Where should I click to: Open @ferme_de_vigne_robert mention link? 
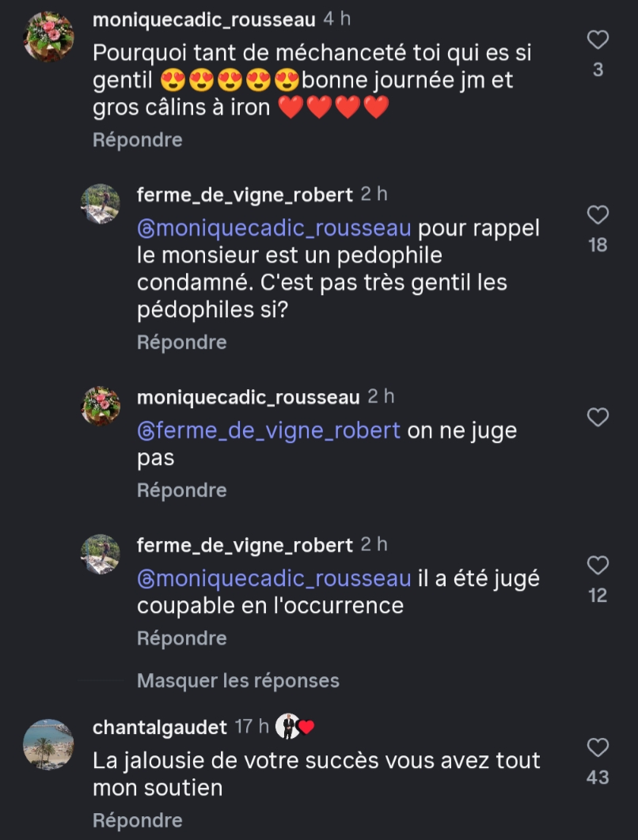click(268, 431)
